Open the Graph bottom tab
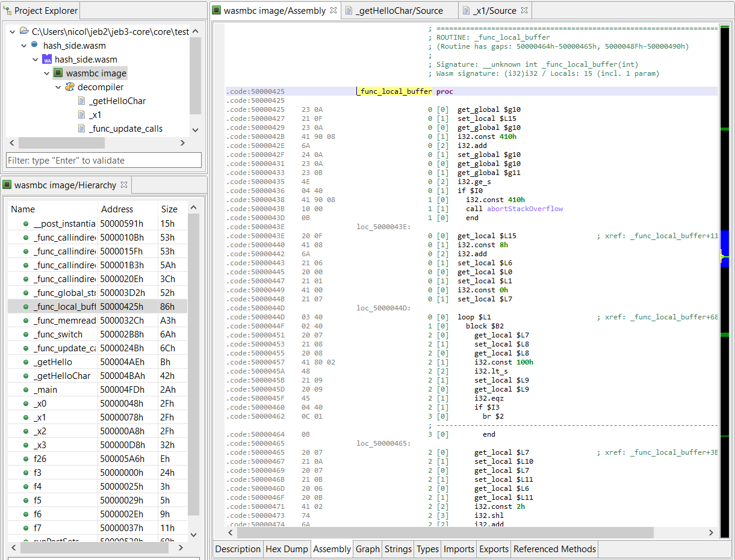This screenshot has width=735, height=560. (x=367, y=549)
